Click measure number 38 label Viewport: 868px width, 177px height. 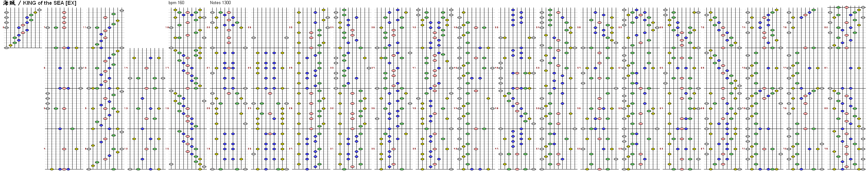click(373, 27)
